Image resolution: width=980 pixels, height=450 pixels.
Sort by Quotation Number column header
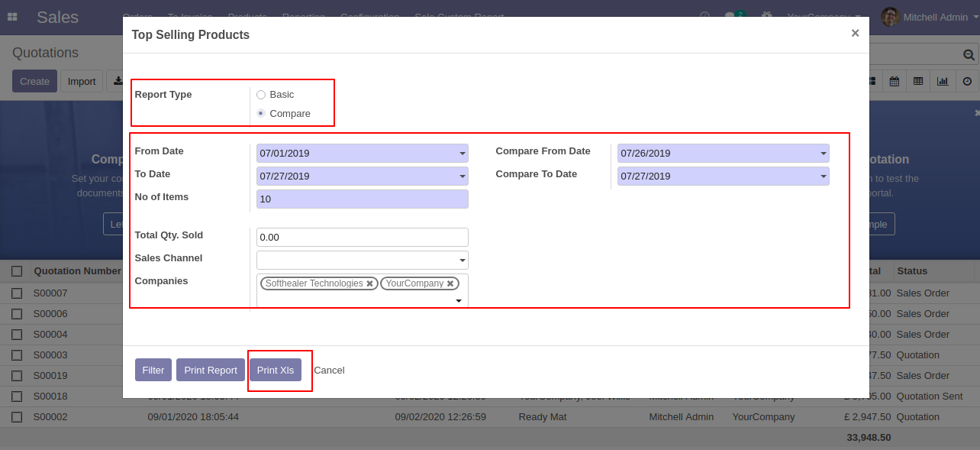pyautogui.click(x=77, y=270)
